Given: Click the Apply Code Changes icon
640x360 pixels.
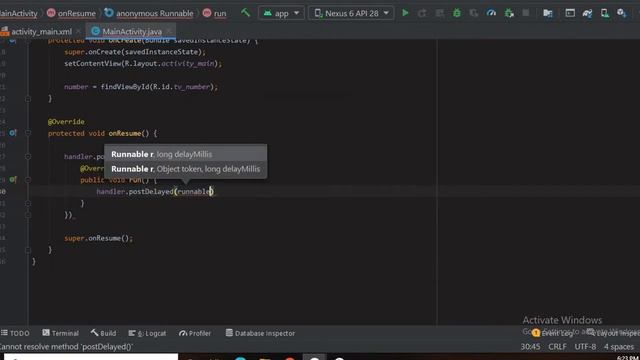Looking at the screenshot, I should (440, 13).
